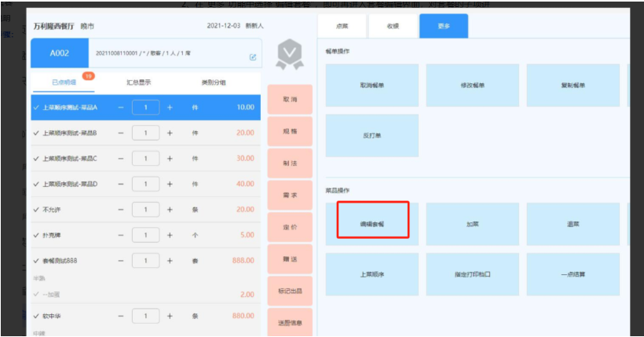Click the 指定打印档口 button
644x337 pixels.
(x=472, y=275)
